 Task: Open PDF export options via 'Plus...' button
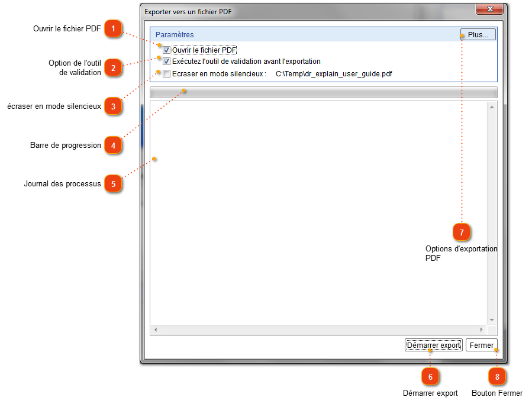point(478,34)
